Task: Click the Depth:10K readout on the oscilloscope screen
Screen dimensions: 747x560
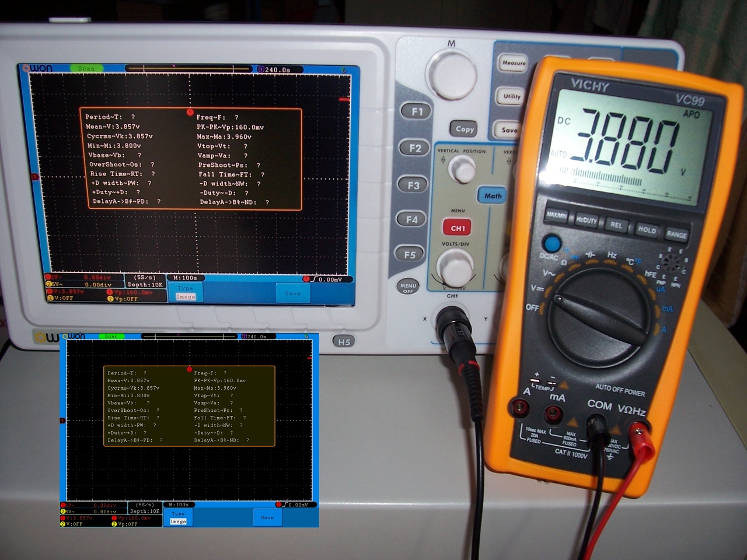Action: [x=145, y=285]
